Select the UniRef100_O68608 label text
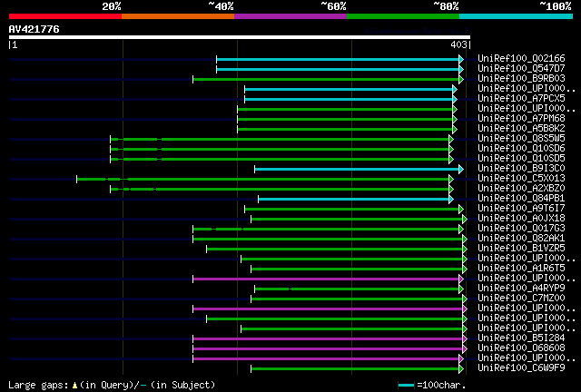 coord(521,348)
